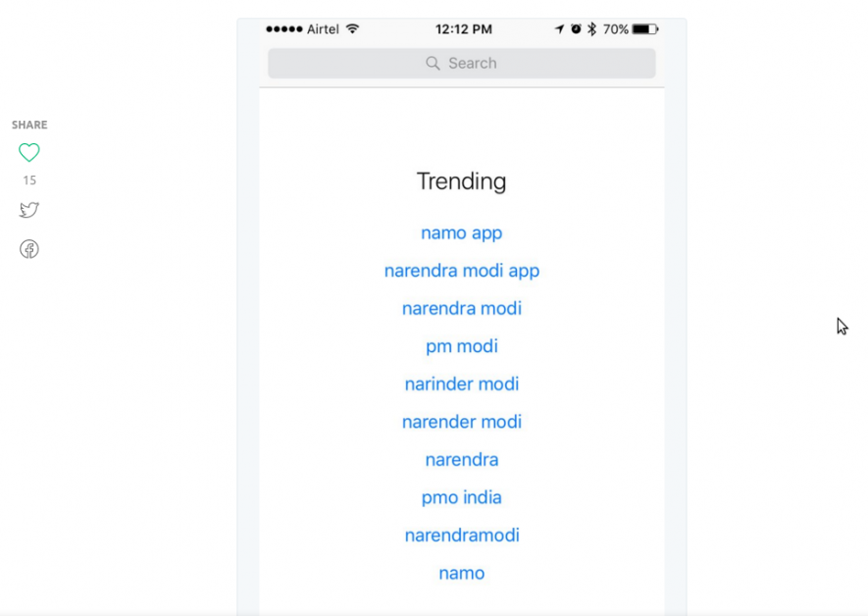Open "narinder modi" trending search
This screenshot has height=616, width=868.
click(461, 385)
